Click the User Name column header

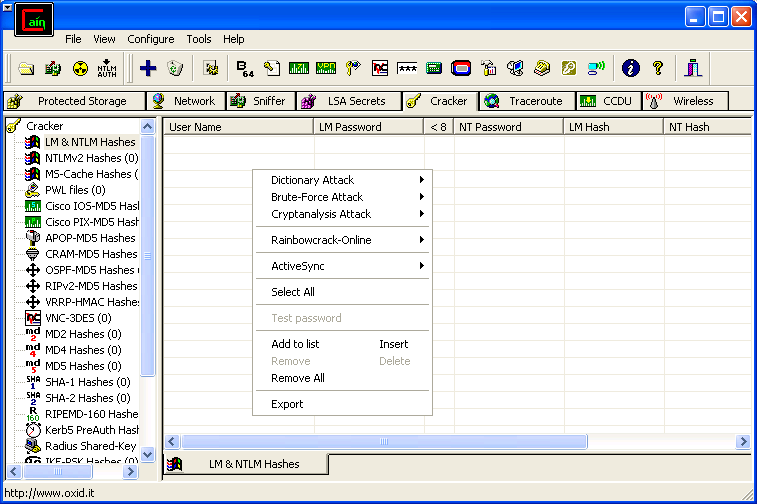coord(238,126)
